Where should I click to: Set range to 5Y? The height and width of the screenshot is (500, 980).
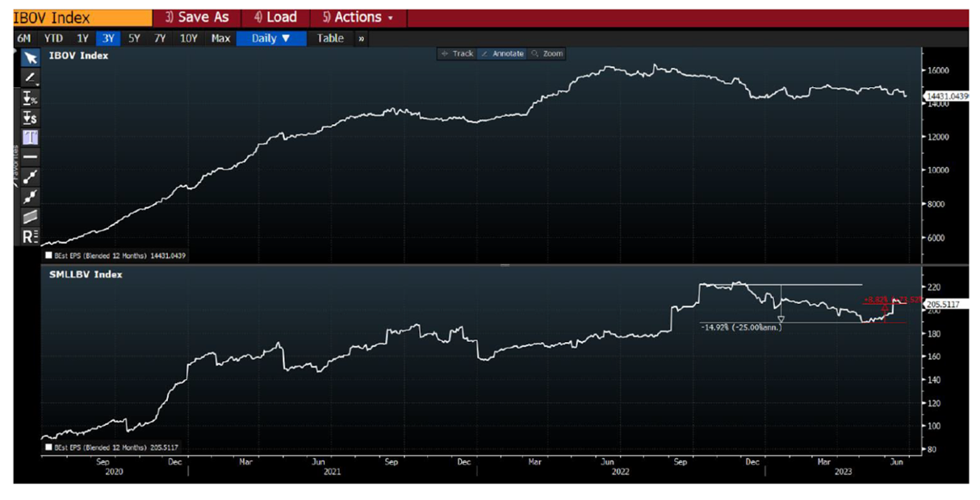tap(134, 38)
